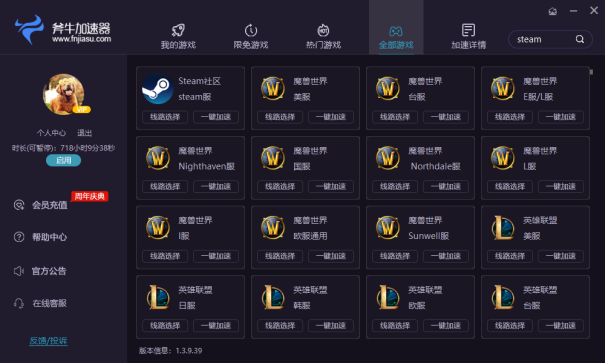The image size is (605, 363).
Task: Click the 英雄联盟 韩服 icon
Action: tap(273, 297)
